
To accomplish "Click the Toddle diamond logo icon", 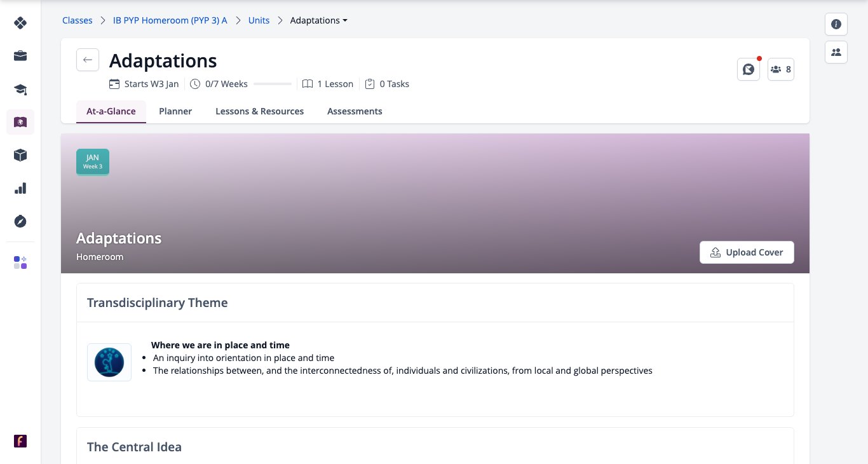I will 20,24.
